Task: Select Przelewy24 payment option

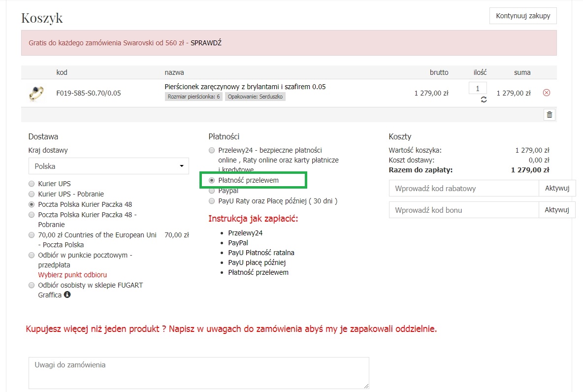Action: [x=212, y=150]
